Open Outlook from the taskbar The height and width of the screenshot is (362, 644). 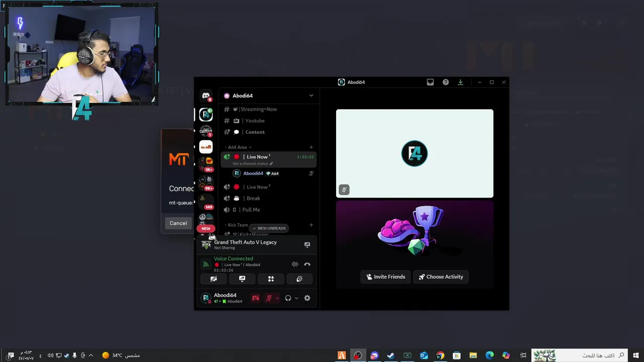tap(424, 355)
